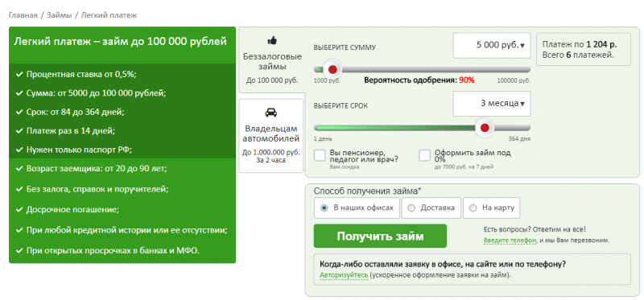
Task: Click Без залога, справок и поручителей item
Action: tap(97, 189)
